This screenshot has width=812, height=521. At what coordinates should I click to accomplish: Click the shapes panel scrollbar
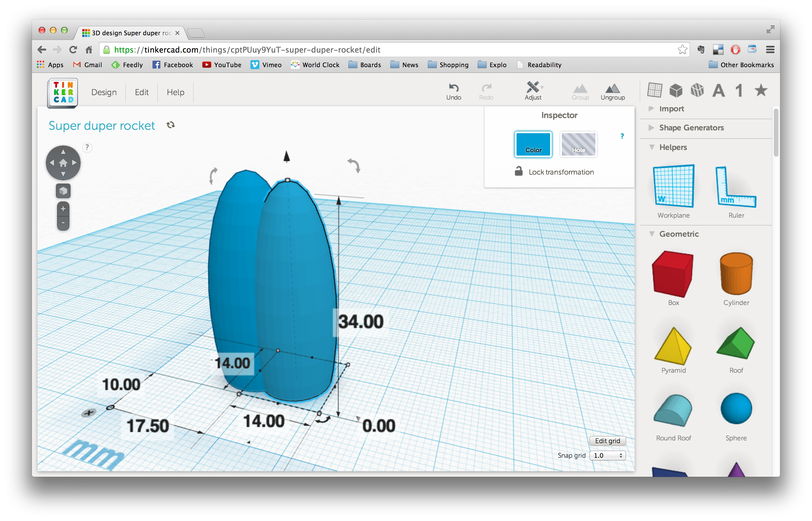pyautogui.click(x=776, y=132)
